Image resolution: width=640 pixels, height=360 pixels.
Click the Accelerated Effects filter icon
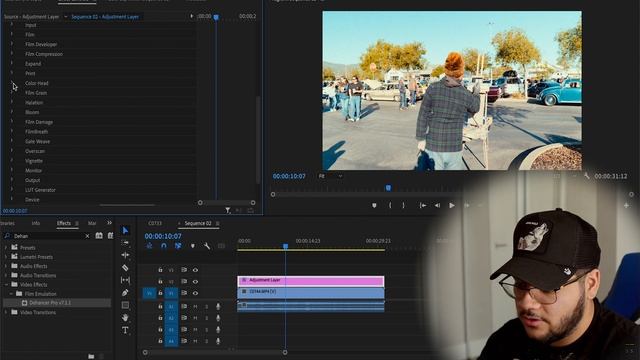[99, 236]
